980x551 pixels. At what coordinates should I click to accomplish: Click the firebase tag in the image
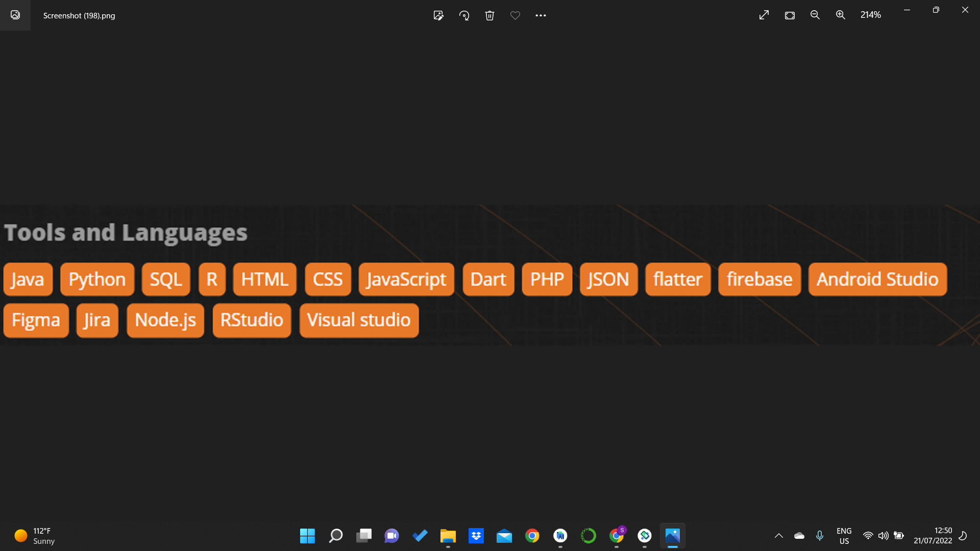point(759,280)
